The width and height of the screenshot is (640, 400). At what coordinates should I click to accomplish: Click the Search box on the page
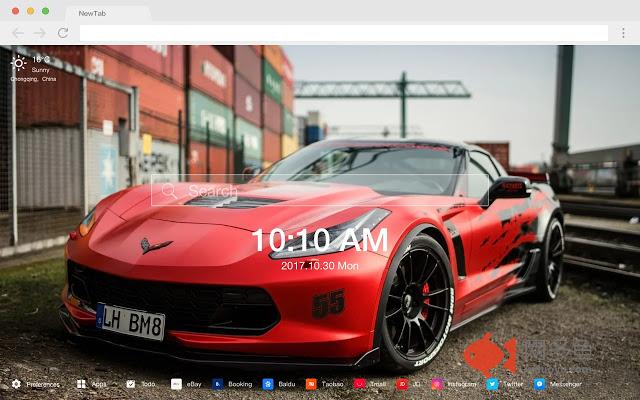pyautogui.click(x=320, y=190)
